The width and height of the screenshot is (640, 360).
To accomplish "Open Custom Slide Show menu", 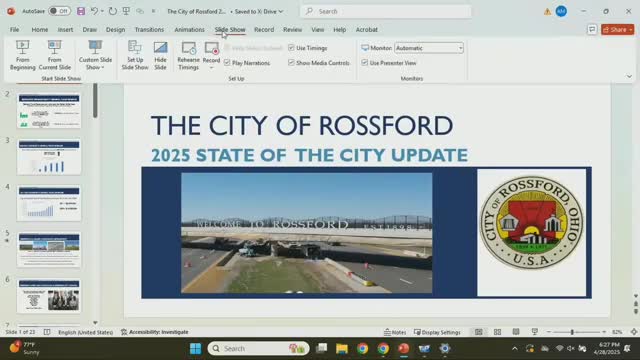I will pyautogui.click(x=95, y=55).
